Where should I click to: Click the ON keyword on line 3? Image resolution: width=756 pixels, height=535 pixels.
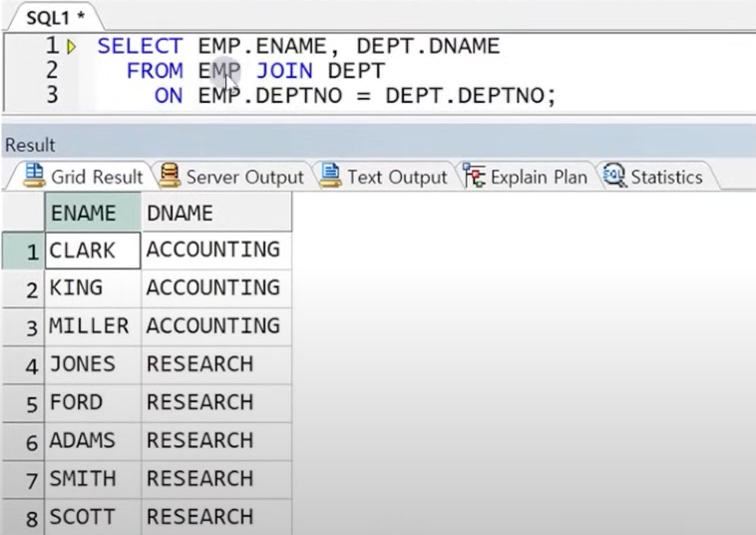(169, 96)
